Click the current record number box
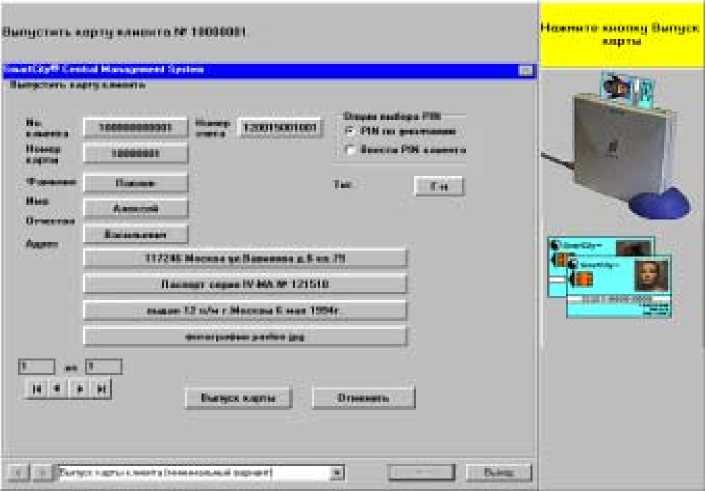 coord(36,367)
